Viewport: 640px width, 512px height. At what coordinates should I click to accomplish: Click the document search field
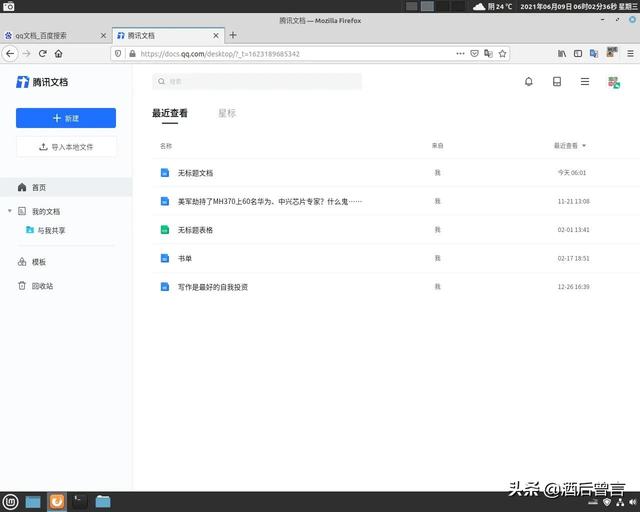coord(257,82)
